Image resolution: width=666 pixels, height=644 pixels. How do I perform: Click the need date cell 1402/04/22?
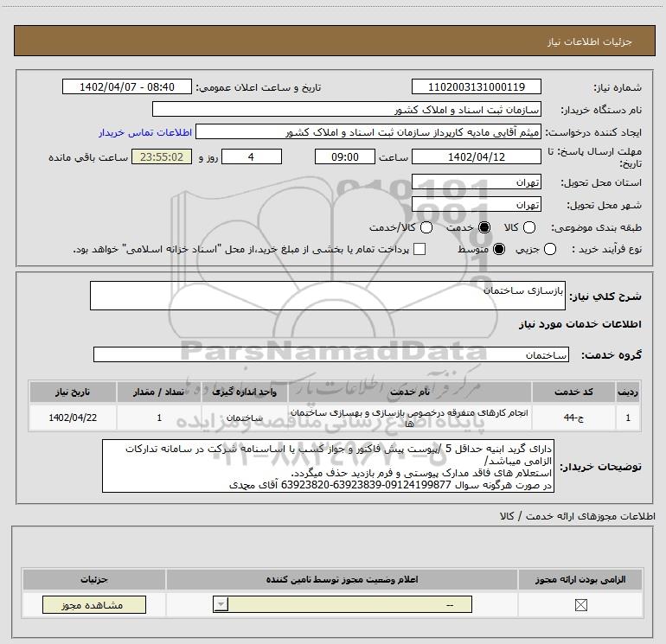(73, 418)
